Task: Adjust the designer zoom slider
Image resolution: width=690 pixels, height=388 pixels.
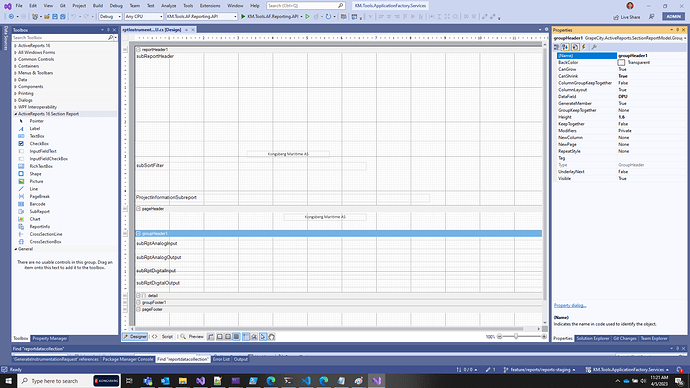Action: (x=516, y=337)
